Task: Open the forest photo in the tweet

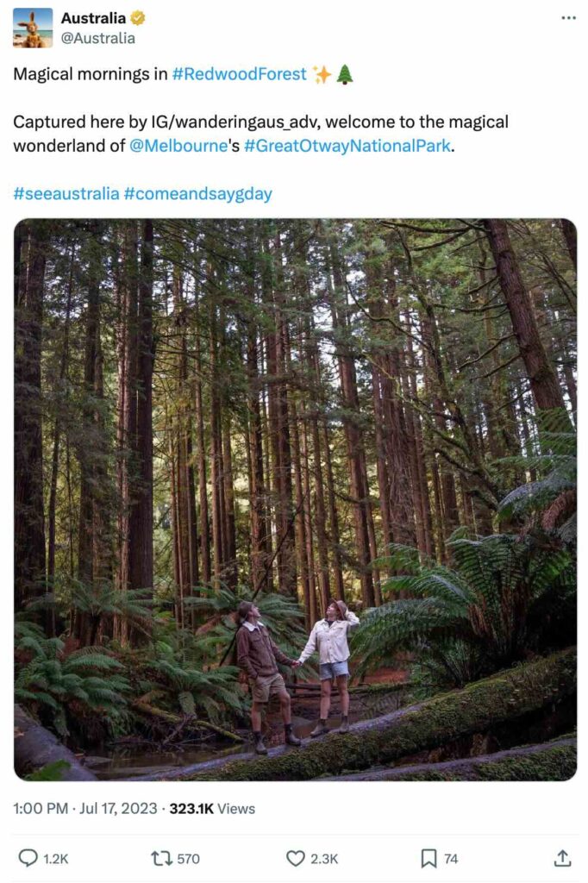Action: (294, 500)
